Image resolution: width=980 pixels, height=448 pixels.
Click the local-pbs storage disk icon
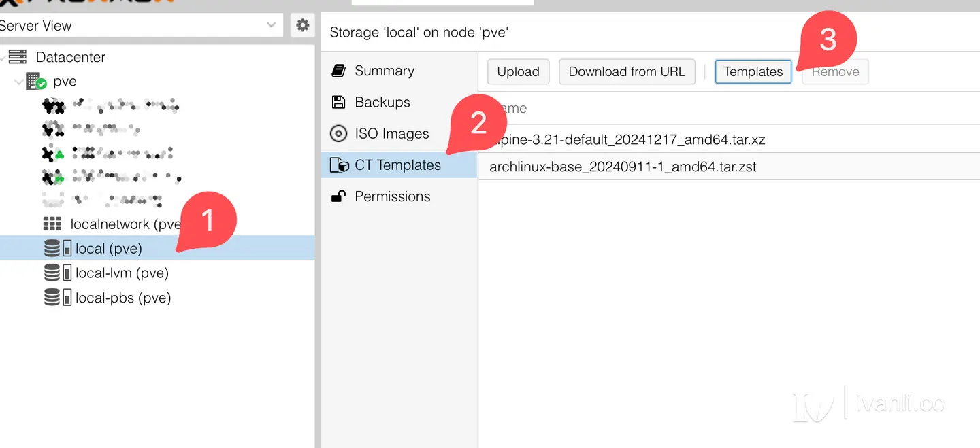[58, 298]
